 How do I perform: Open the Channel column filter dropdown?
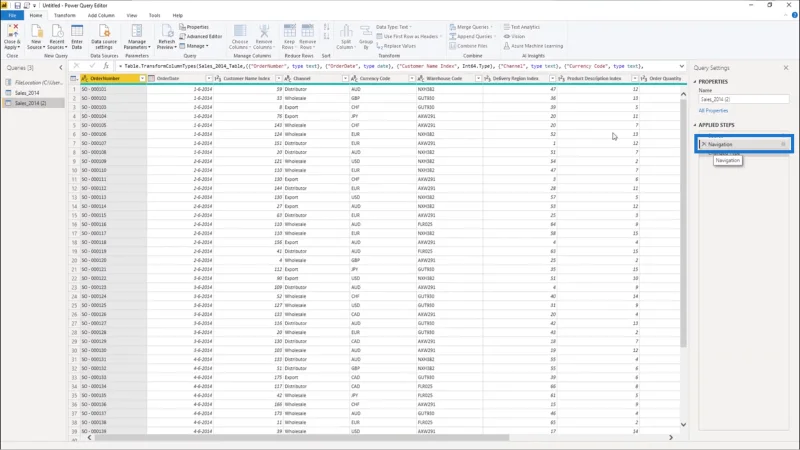point(345,79)
